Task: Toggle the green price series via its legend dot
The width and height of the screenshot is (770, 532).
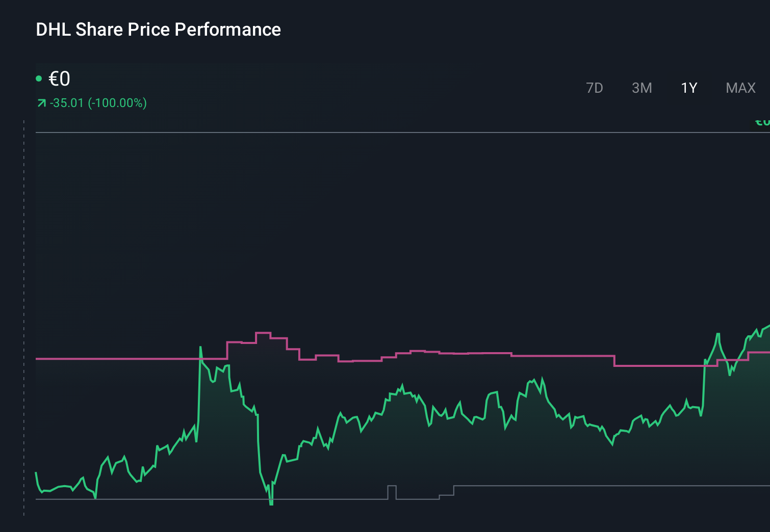Action: 39,77
